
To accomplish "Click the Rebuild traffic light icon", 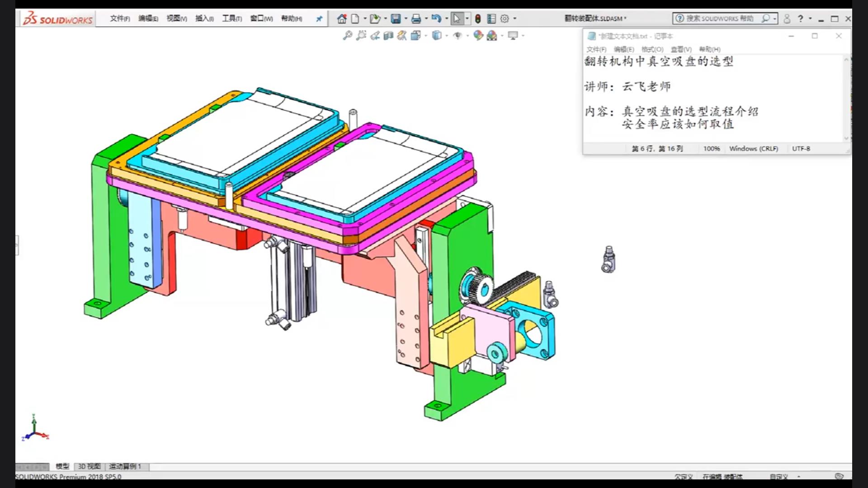I will (x=478, y=19).
